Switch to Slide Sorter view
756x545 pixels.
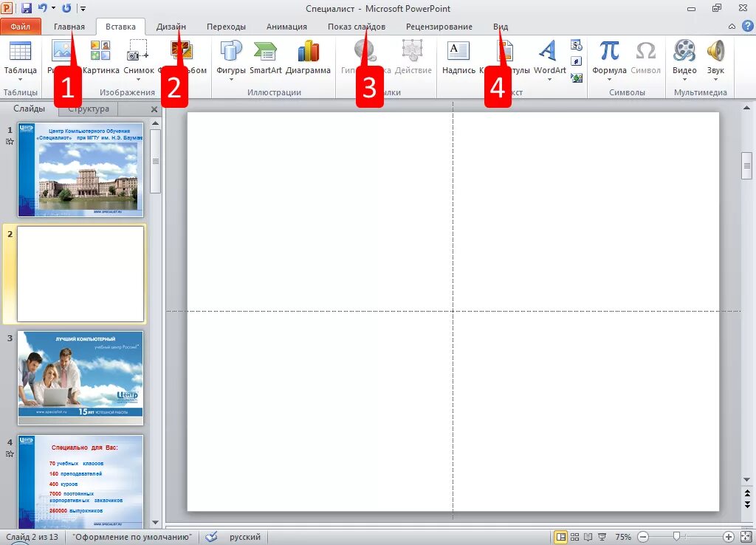coord(574,536)
